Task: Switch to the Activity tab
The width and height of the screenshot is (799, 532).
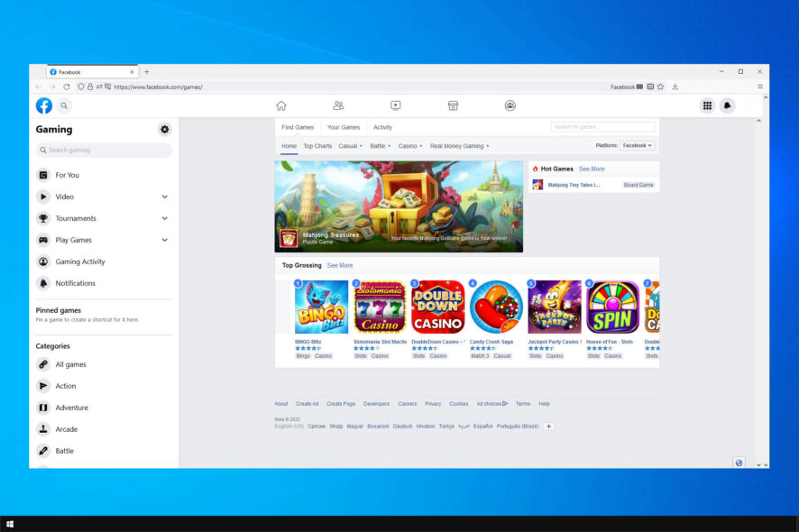Action: 382,127
